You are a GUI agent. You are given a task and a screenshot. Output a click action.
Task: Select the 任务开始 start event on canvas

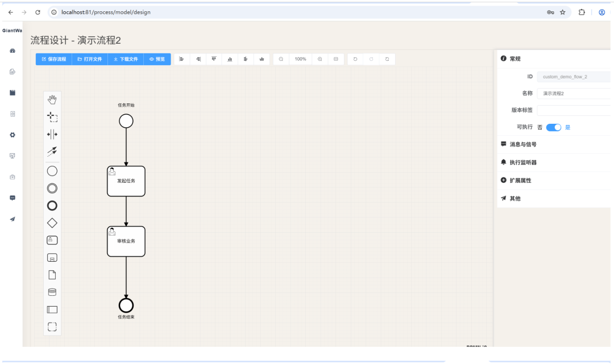(x=126, y=121)
